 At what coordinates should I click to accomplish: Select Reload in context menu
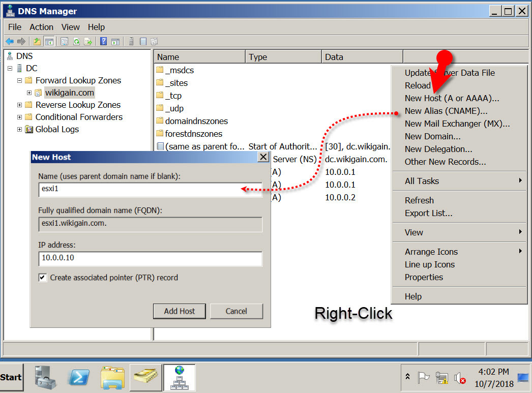pos(459,85)
